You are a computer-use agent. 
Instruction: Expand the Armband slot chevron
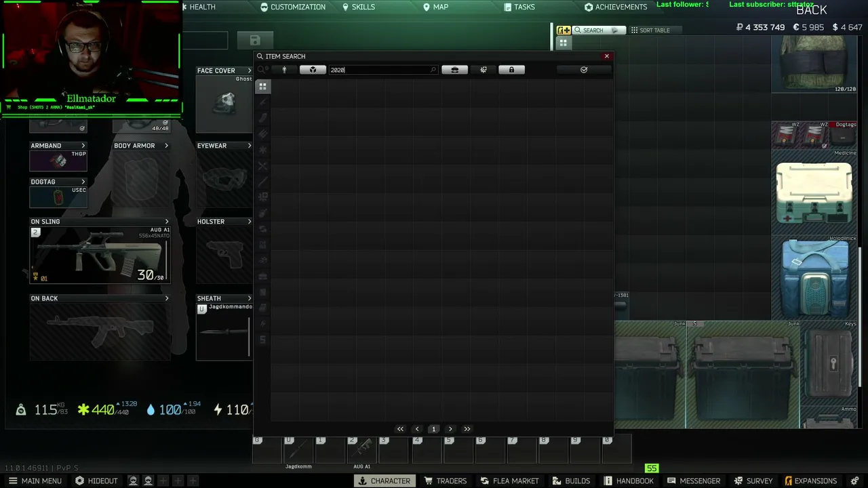pos(83,146)
